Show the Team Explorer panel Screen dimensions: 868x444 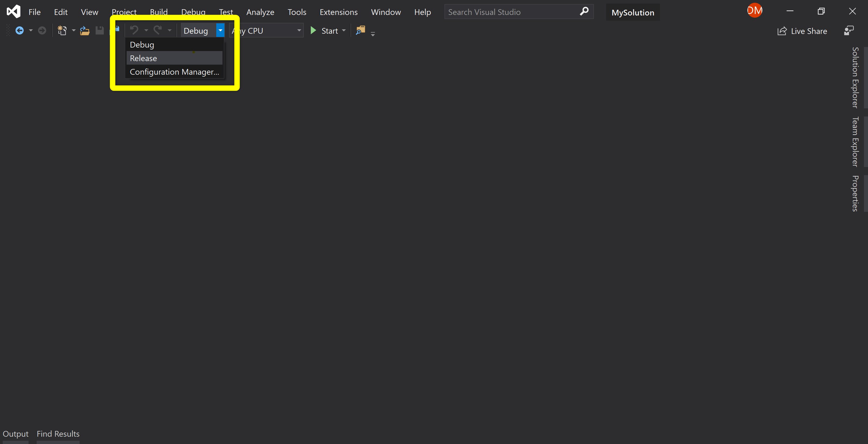pos(855,141)
